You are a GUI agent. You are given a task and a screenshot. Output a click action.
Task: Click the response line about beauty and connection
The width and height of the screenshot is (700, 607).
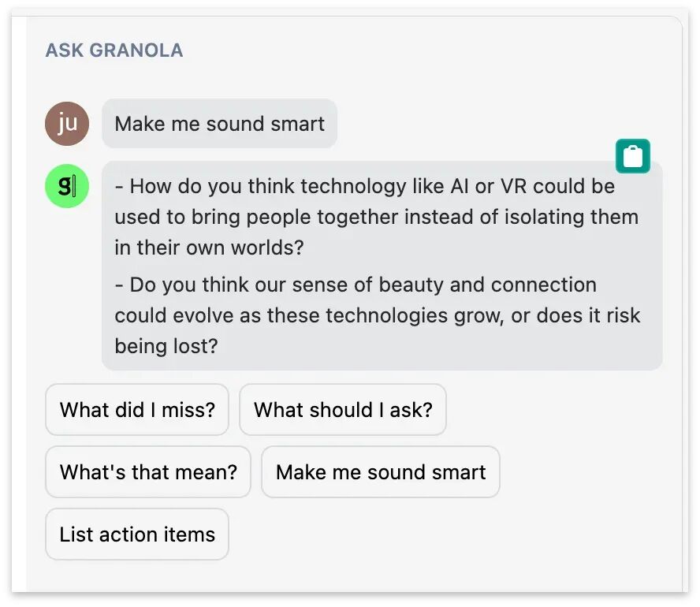click(x=378, y=315)
